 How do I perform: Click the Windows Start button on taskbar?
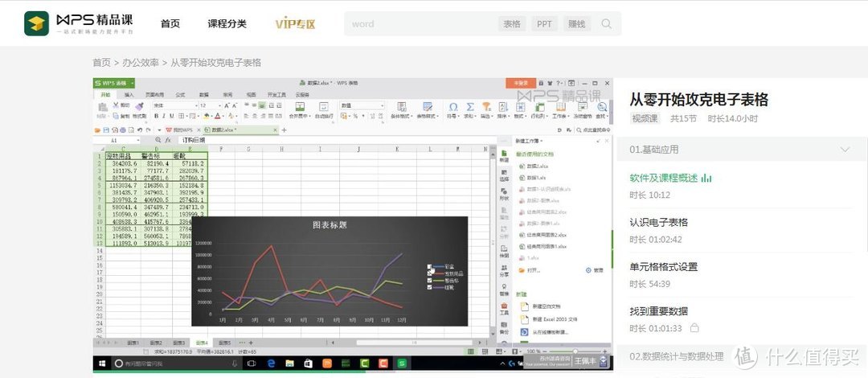pos(102,364)
